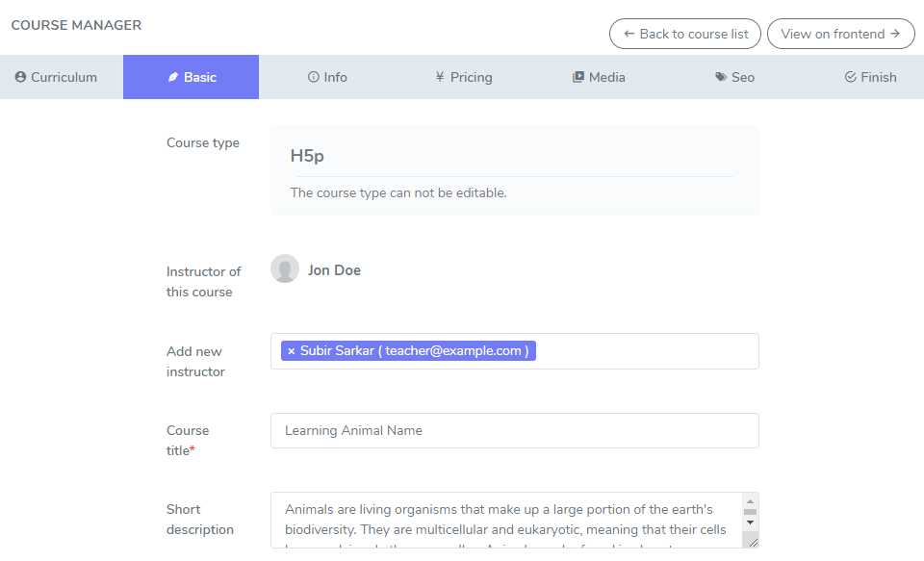Click the Info circle icon
Screen dimensions: 924x561
click(x=313, y=77)
